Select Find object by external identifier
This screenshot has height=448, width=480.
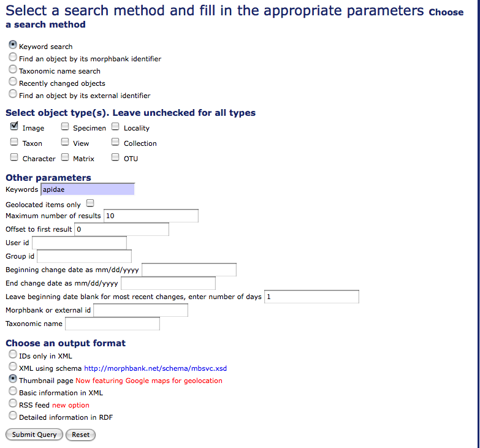pos(13,94)
